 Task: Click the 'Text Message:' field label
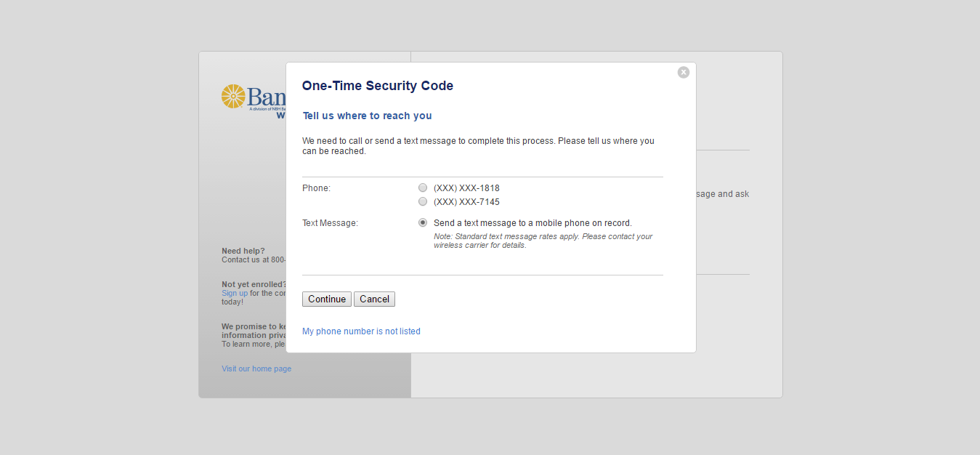point(330,223)
